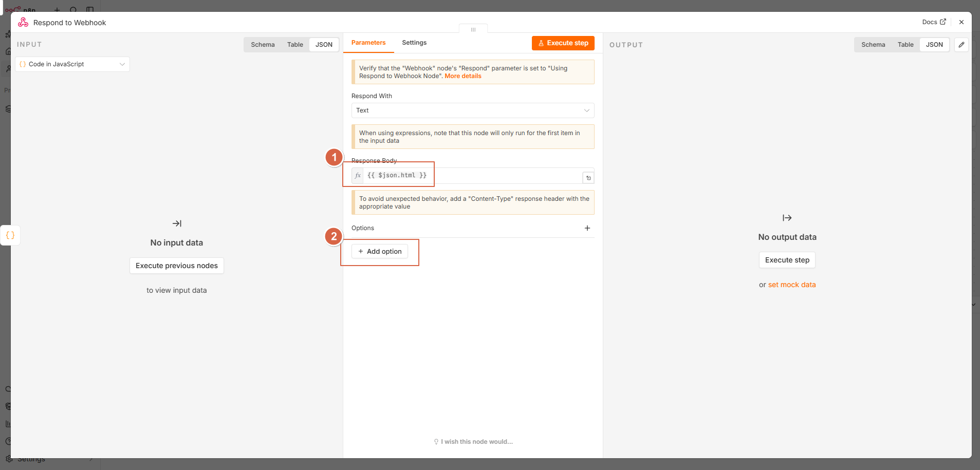980x470 pixels.
Task: Switch input view to JSON
Action: (x=324, y=45)
